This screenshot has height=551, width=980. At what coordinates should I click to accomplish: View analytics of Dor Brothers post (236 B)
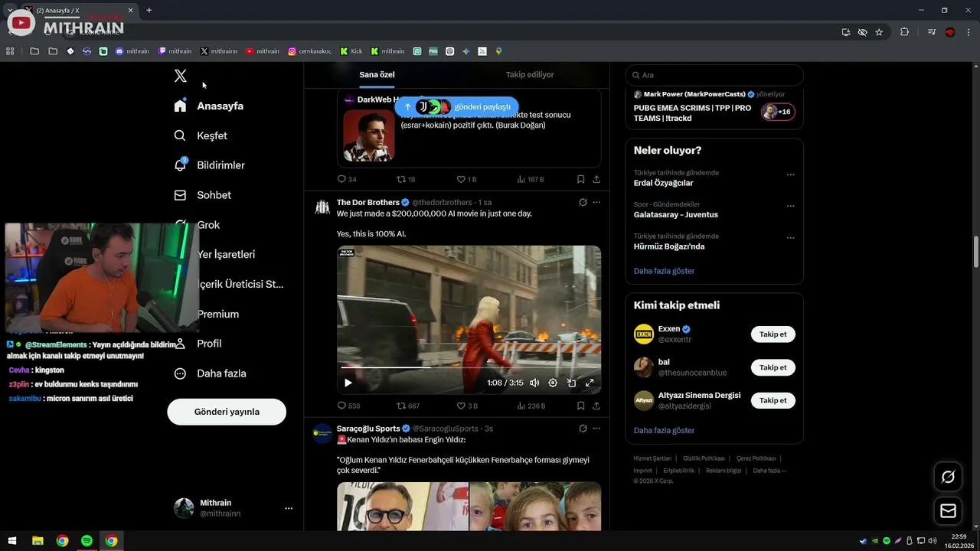[531, 406]
